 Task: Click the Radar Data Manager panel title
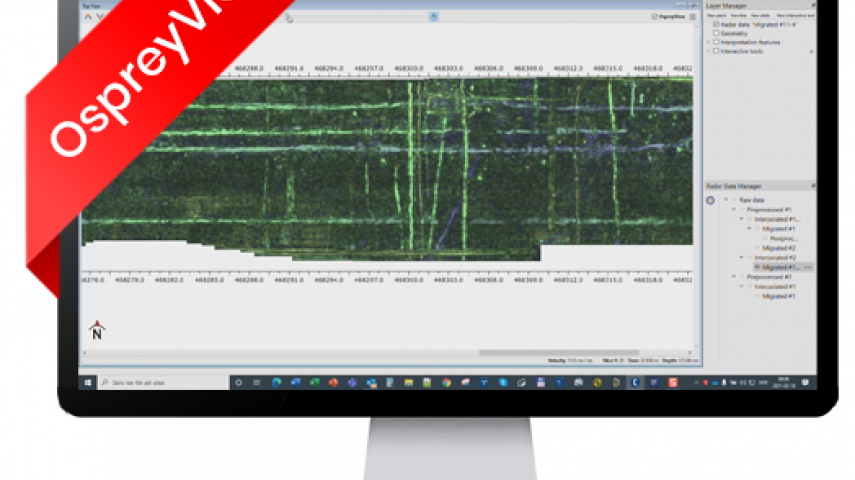pyautogui.click(x=734, y=186)
